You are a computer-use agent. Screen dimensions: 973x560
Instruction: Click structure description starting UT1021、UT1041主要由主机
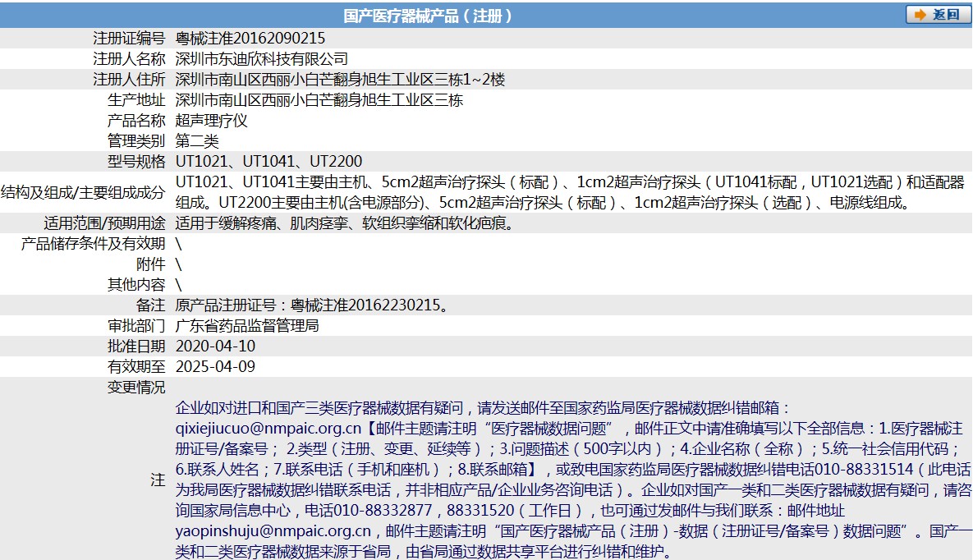(x=570, y=192)
